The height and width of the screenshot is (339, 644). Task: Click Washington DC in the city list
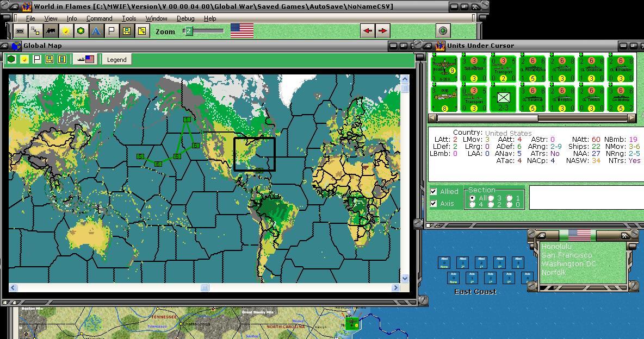(568, 264)
